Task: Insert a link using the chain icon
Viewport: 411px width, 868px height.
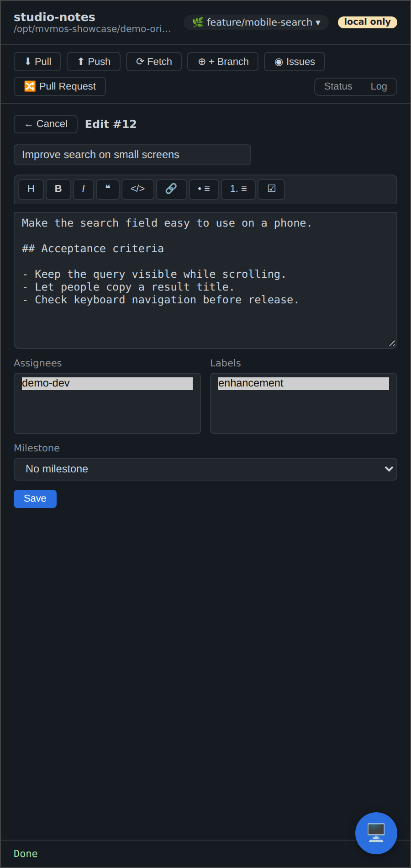Action: pos(171,189)
